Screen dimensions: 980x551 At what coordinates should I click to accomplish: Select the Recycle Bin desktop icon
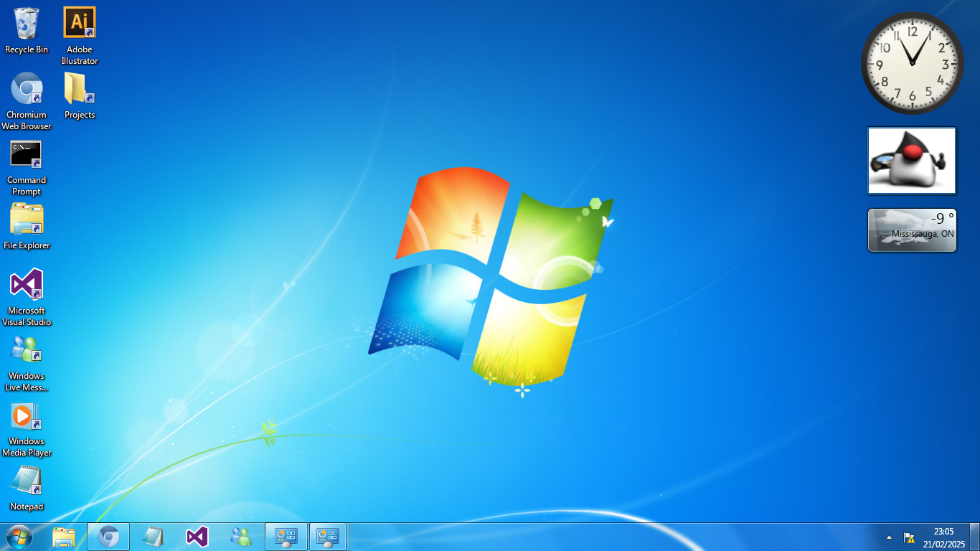click(27, 30)
